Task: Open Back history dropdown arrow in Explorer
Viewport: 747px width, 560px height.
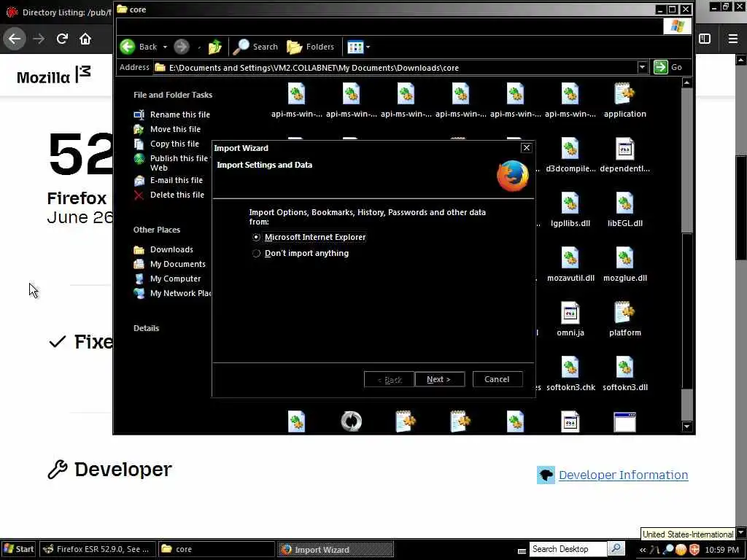Action: pyautogui.click(x=165, y=47)
